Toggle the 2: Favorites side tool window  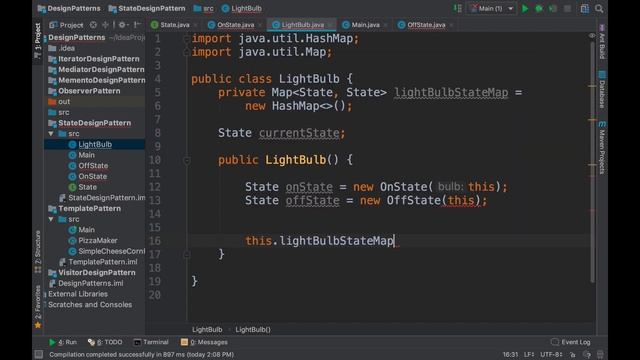[38, 306]
